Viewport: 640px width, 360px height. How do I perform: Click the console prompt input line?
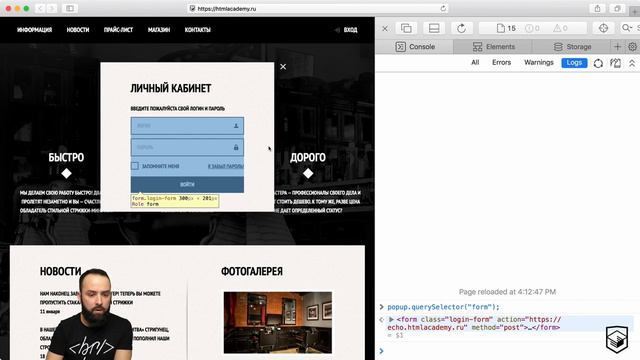(507, 351)
